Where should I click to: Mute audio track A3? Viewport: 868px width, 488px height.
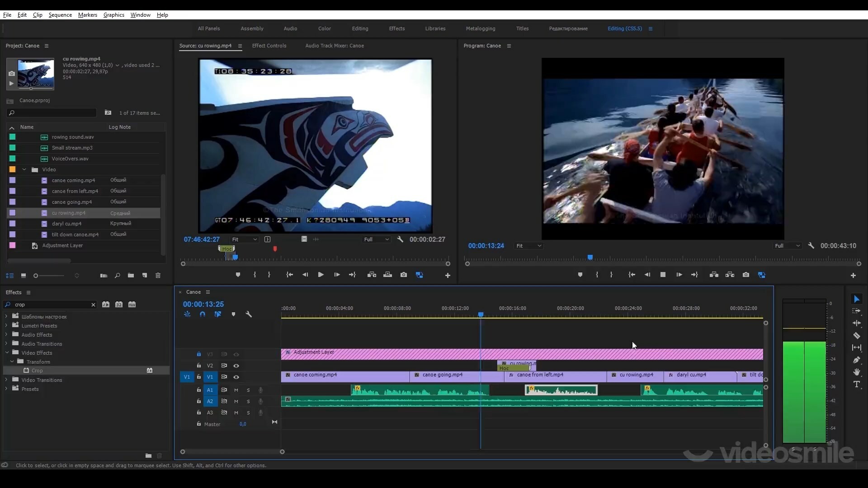236,413
